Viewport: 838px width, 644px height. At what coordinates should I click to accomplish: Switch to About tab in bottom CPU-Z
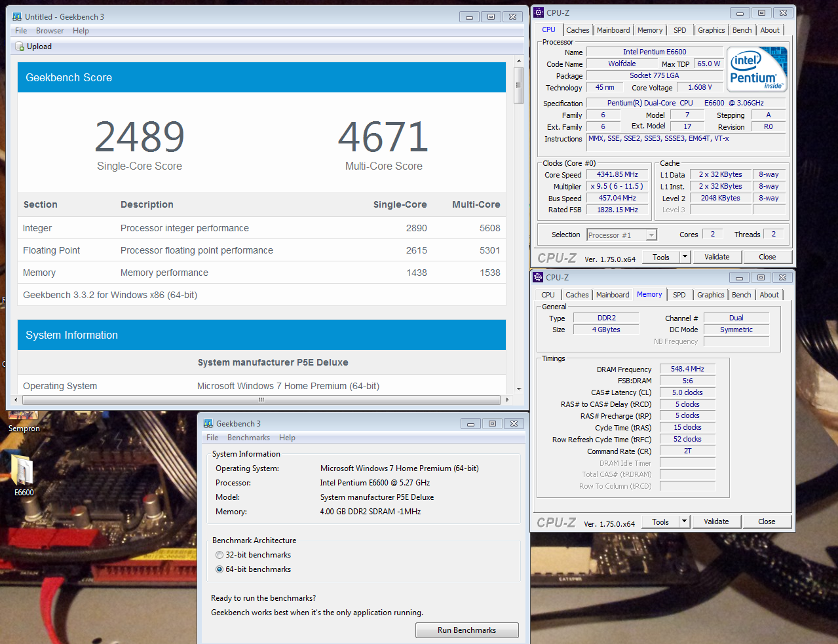pos(769,295)
